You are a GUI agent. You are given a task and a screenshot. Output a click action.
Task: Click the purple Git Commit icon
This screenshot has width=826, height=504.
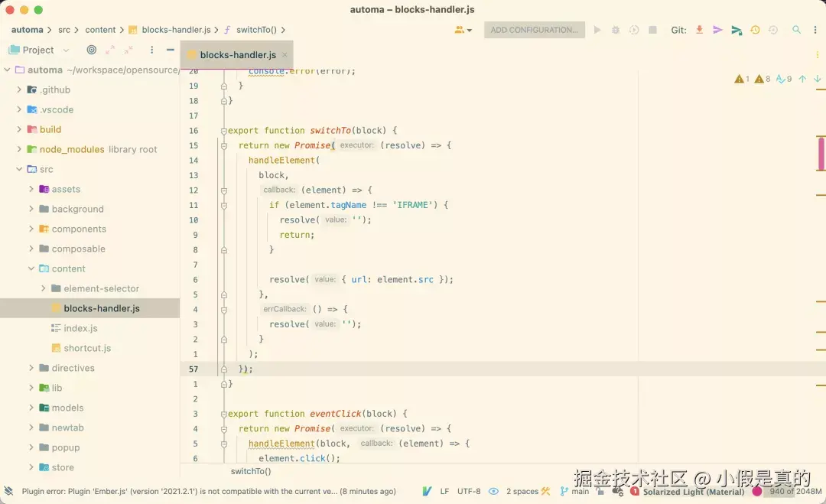(717, 30)
